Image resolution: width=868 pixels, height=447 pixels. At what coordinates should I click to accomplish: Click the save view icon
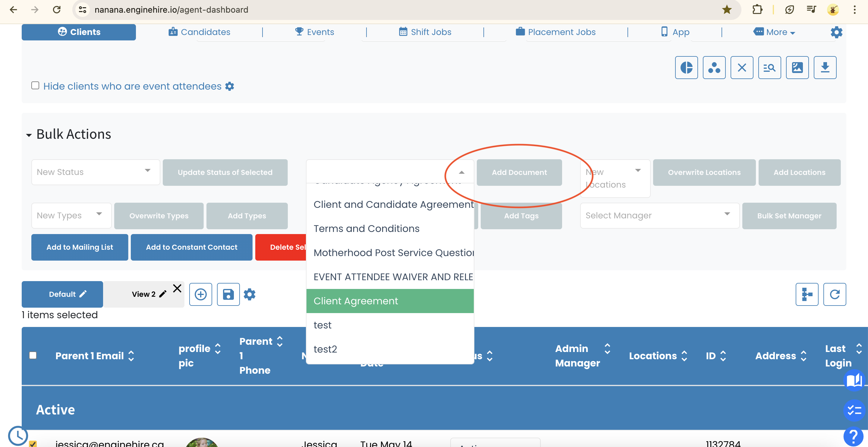[228, 294]
